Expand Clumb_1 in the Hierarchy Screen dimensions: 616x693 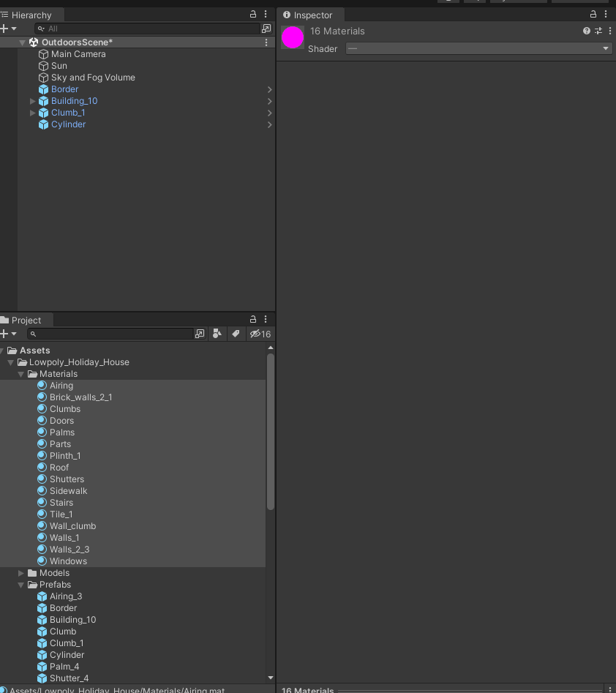(32, 113)
